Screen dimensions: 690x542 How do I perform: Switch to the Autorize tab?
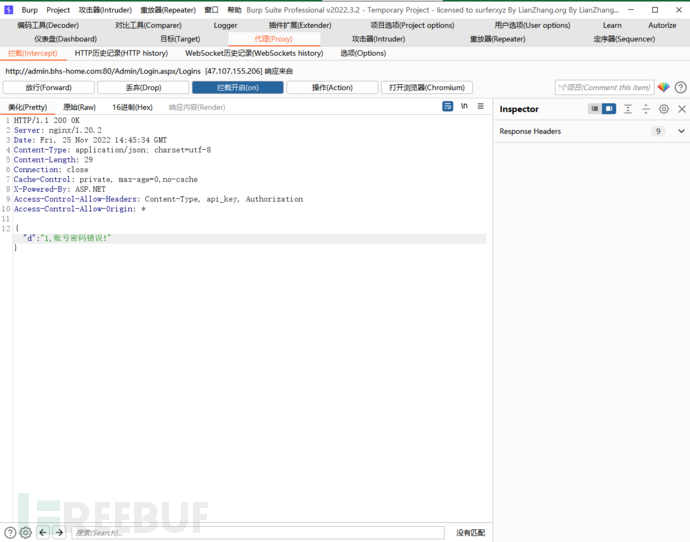coord(662,26)
